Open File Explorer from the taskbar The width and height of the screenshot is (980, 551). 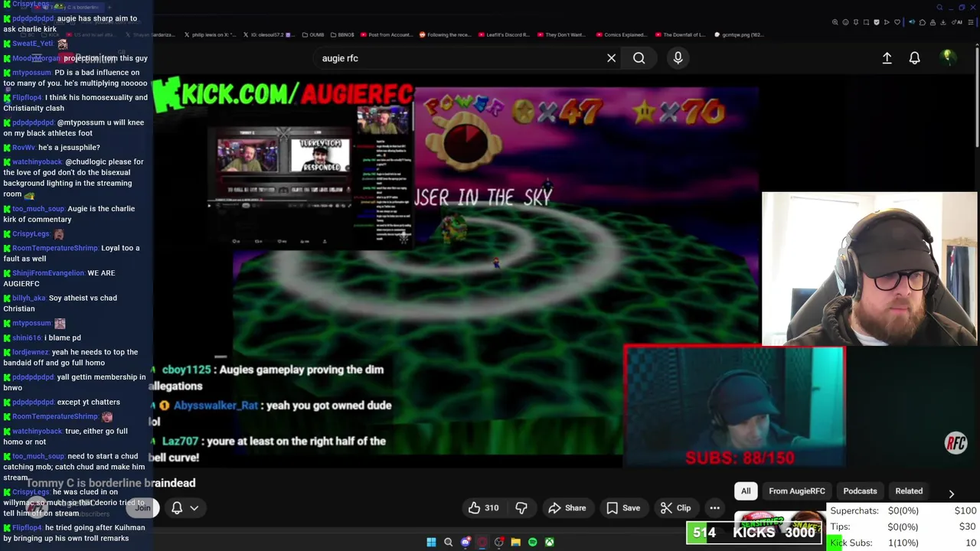(516, 542)
